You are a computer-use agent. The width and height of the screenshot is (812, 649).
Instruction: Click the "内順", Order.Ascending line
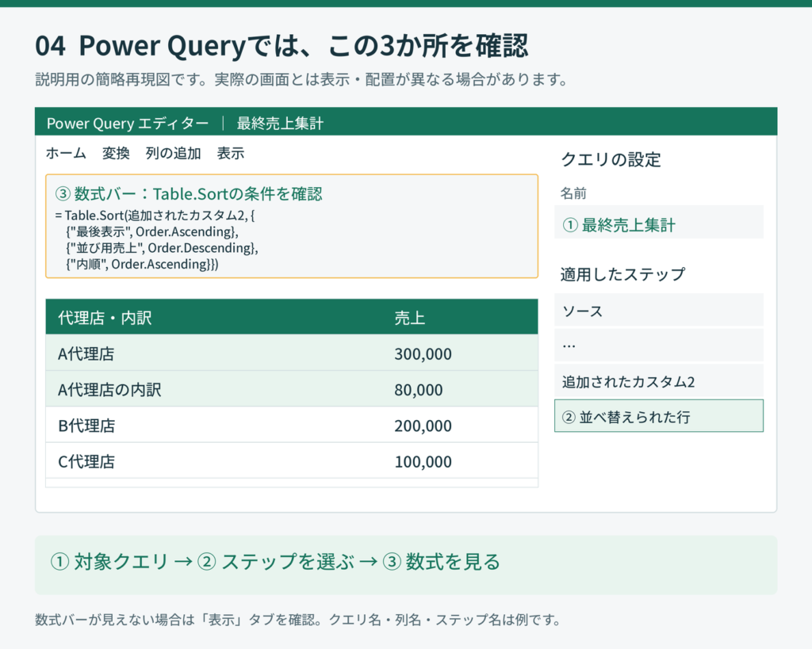point(142,264)
